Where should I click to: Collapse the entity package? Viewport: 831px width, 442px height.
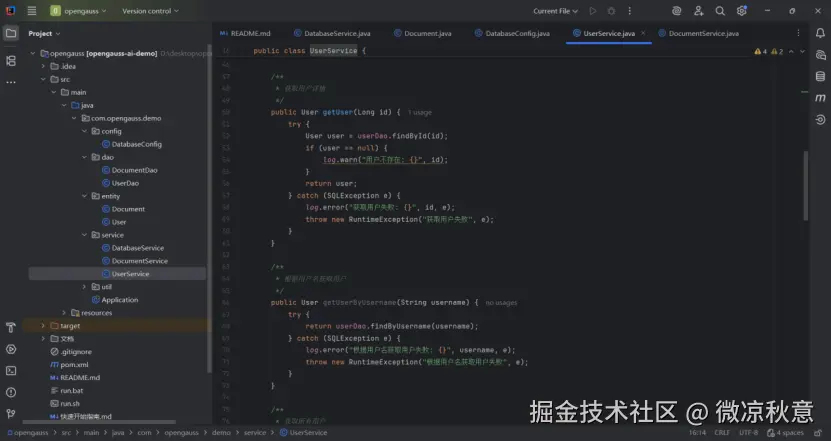pos(84,196)
